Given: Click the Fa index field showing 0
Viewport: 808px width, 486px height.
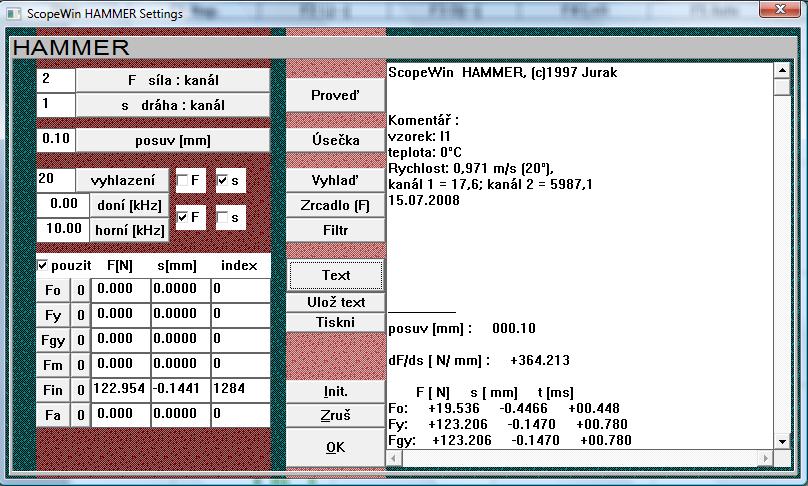Looking at the screenshot, I should pyautogui.click(x=241, y=415).
